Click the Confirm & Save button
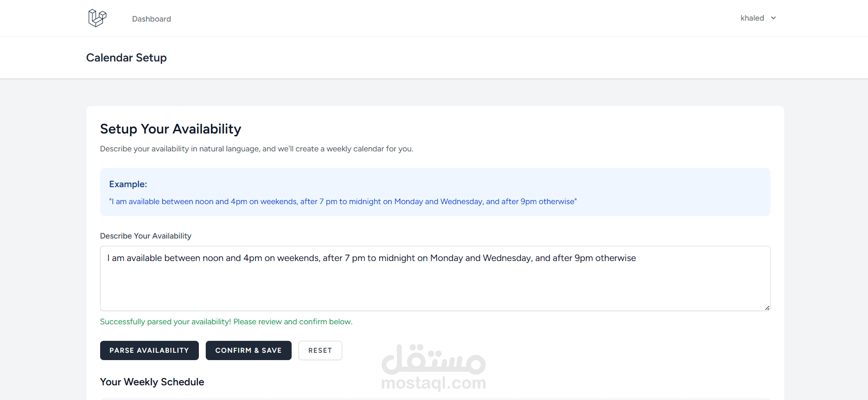 (x=248, y=350)
